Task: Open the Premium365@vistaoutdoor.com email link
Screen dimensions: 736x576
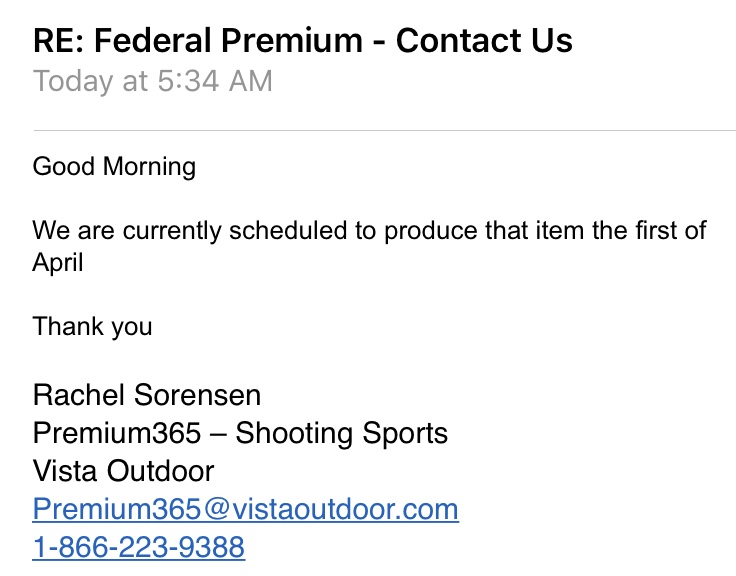Action: pos(245,509)
